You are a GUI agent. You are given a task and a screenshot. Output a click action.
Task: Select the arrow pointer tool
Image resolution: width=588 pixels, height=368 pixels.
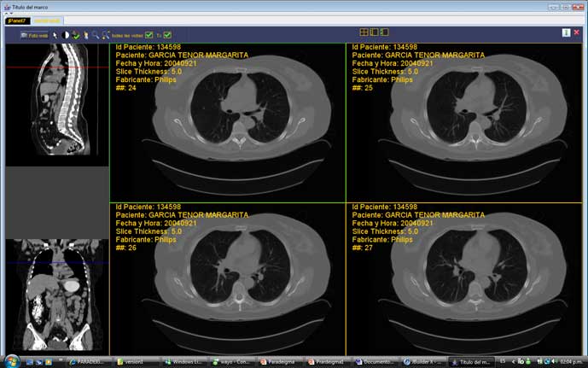[x=56, y=35]
